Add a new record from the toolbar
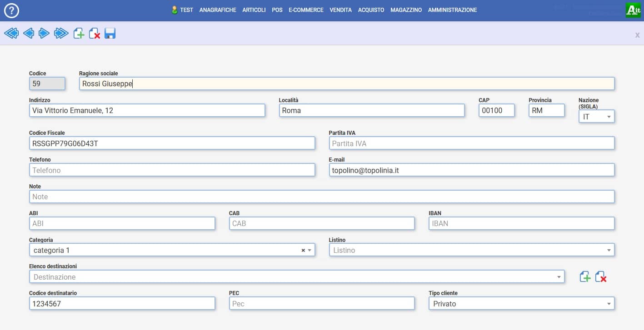Screen dimensions: 644x330 click(x=79, y=33)
